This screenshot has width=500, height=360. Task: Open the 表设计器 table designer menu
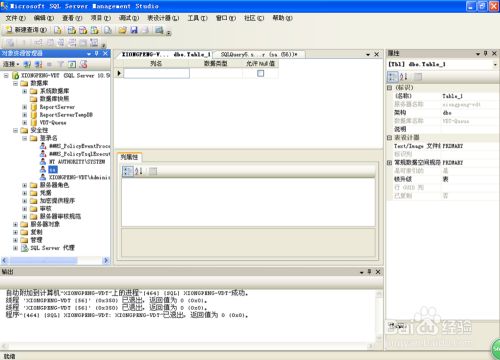(163, 18)
